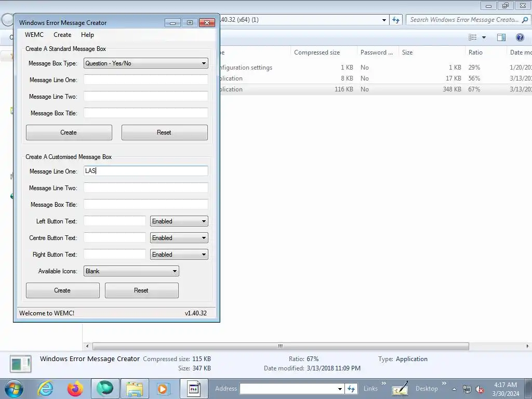Click the details pane application thumbnail
The width and height of the screenshot is (532, 399).
(x=21, y=364)
